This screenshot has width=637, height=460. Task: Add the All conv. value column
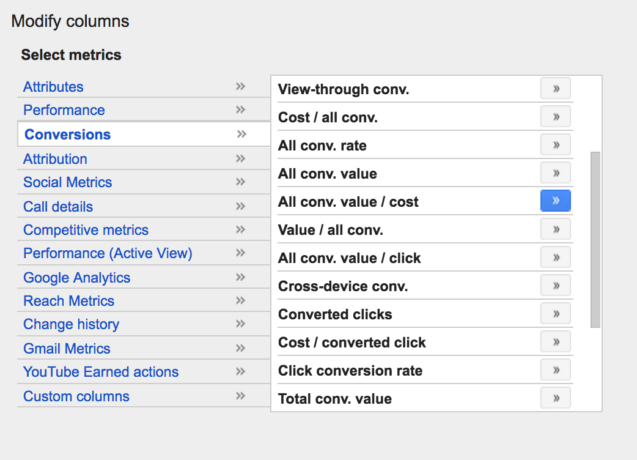pyautogui.click(x=555, y=173)
